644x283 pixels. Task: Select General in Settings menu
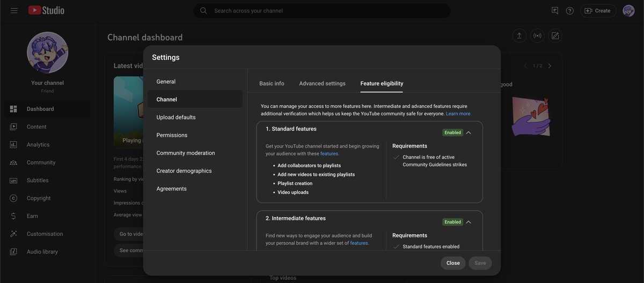(x=195, y=81)
